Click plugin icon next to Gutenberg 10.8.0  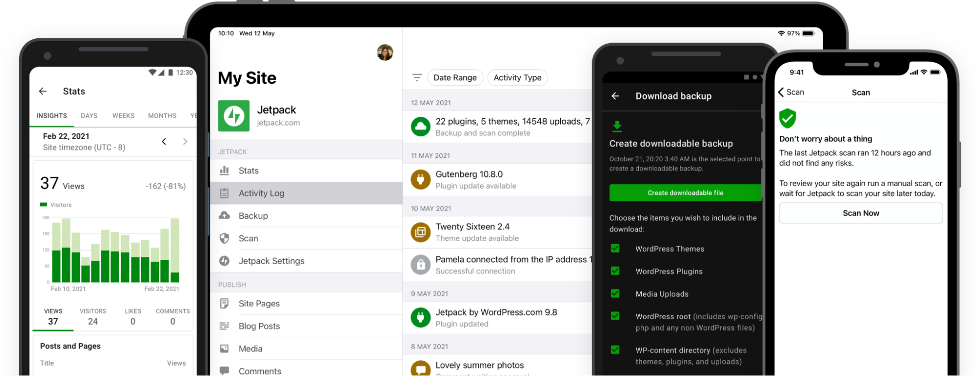(421, 179)
